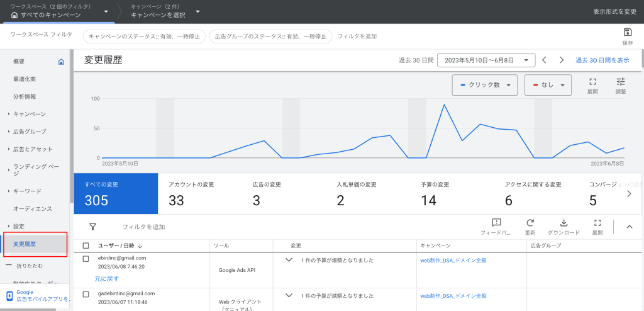Select the すべての変更 305 tab

coord(116,194)
